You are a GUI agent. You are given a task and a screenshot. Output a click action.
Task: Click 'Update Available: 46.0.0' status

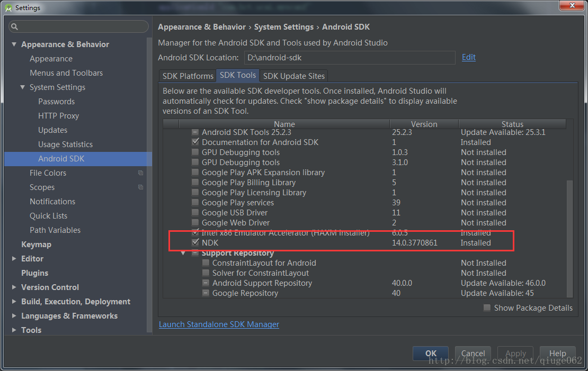503,283
